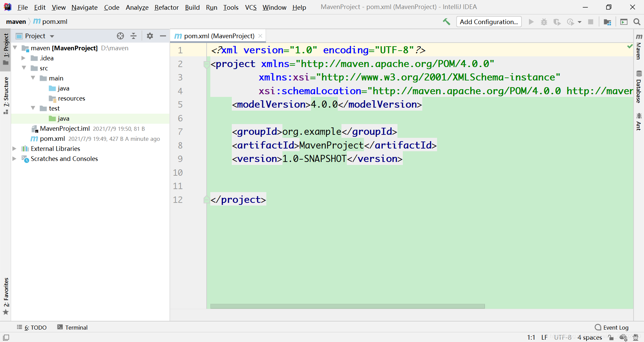644x342 pixels.
Task: Expand External Libraries node
Action: pyautogui.click(x=14, y=149)
